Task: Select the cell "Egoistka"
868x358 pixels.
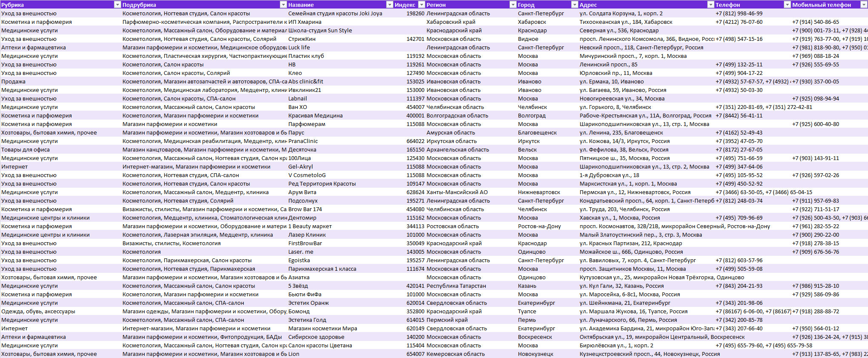Action: point(340,260)
